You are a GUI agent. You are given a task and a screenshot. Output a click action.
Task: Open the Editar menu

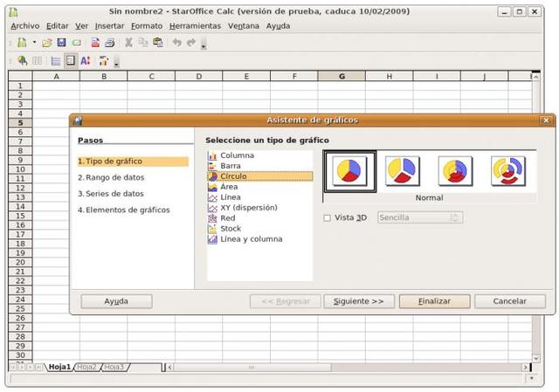(x=57, y=26)
